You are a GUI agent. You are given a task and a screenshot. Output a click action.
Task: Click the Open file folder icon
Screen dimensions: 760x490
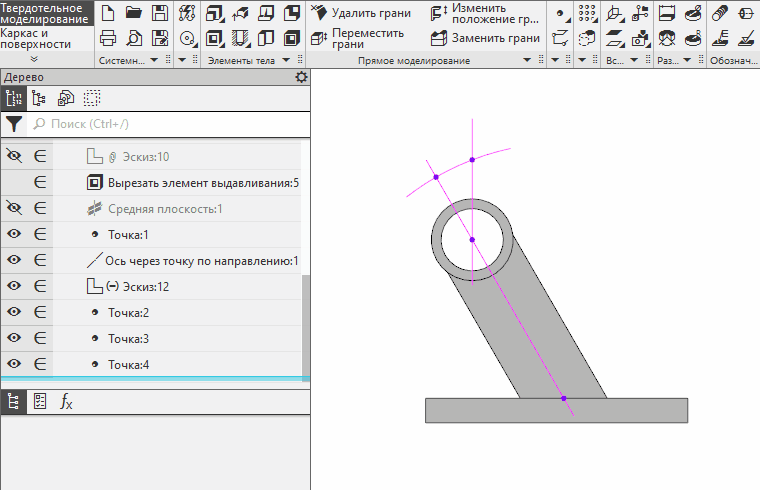(133, 13)
